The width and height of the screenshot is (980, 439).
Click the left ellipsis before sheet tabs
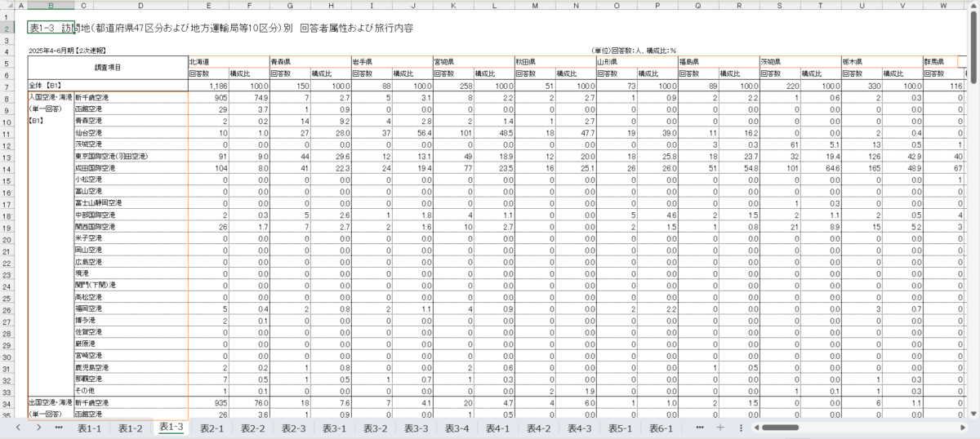[x=59, y=428]
